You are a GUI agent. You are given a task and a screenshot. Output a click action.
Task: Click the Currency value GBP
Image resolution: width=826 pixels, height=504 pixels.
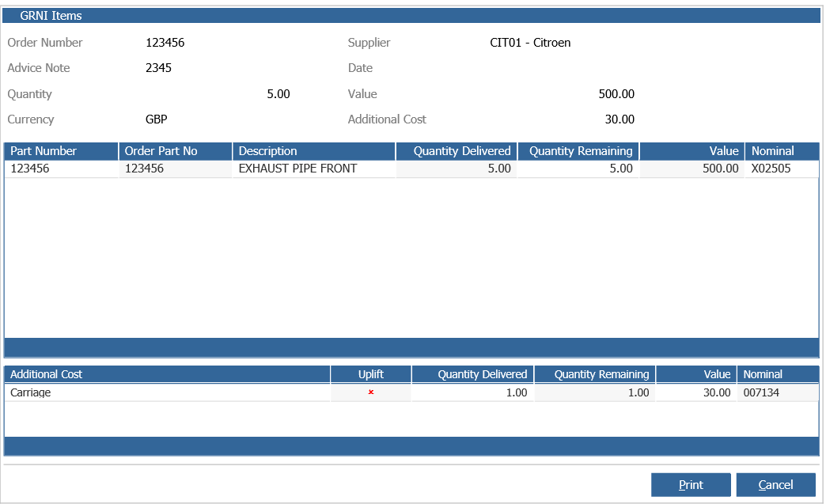157,119
